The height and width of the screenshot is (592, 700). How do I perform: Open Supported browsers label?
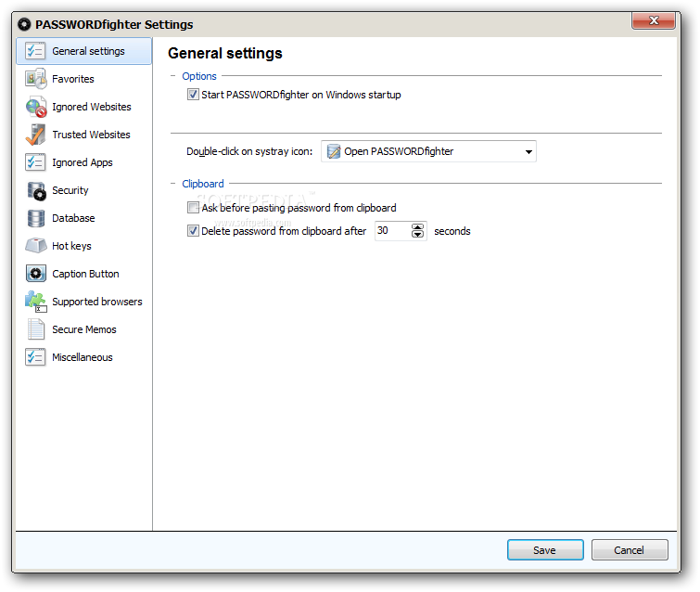pyautogui.click(x=96, y=302)
